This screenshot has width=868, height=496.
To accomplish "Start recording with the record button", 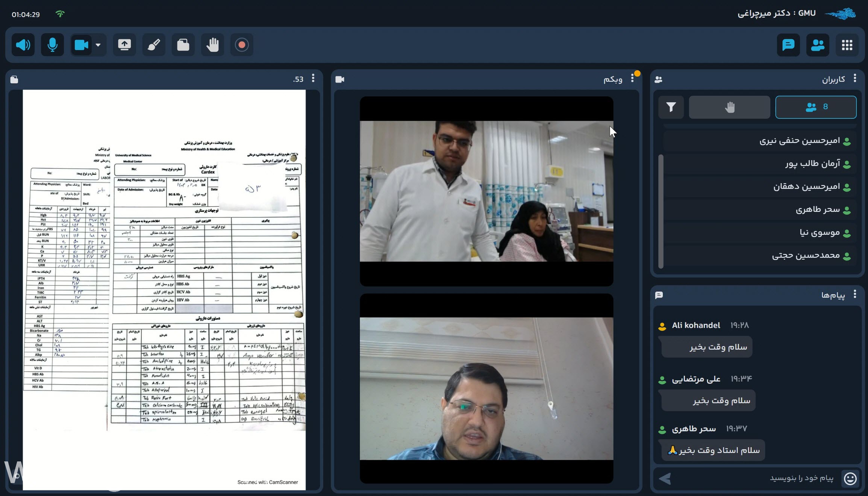I will tap(242, 45).
